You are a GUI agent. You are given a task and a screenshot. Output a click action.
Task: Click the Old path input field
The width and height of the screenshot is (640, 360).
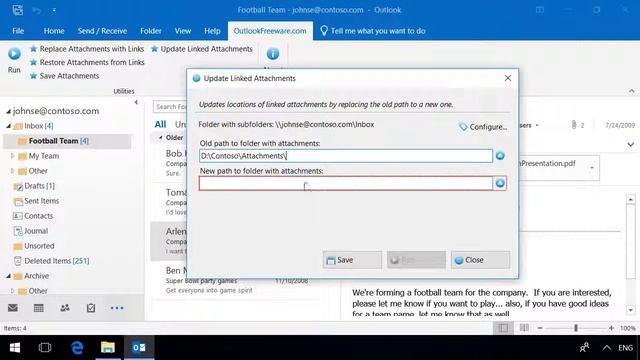[x=346, y=156]
